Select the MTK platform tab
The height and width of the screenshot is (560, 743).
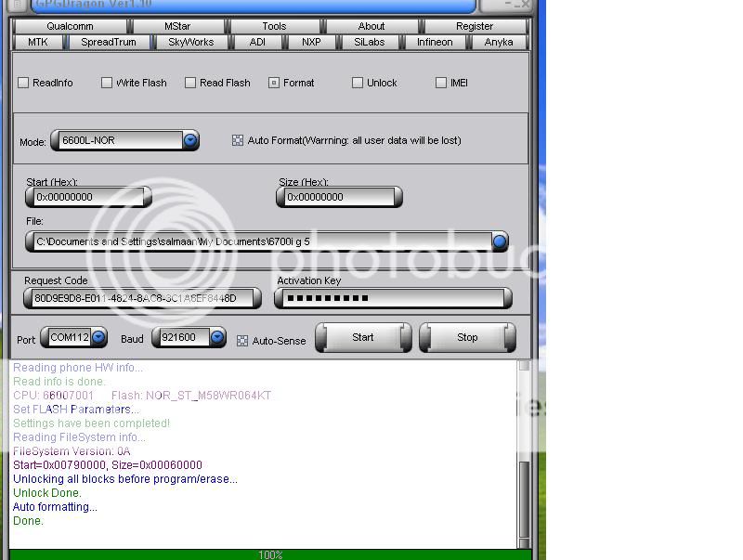pyautogui.click(x=38, y=42)
